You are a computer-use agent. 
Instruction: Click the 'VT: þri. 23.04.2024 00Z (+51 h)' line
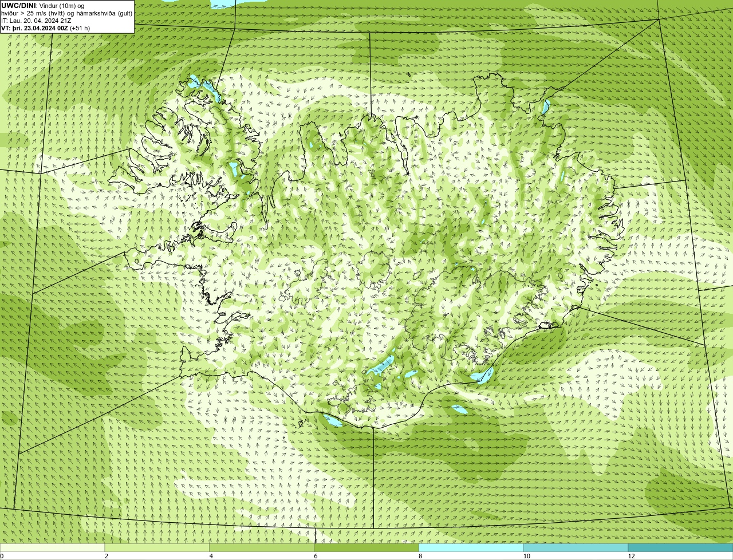[45, 28]
